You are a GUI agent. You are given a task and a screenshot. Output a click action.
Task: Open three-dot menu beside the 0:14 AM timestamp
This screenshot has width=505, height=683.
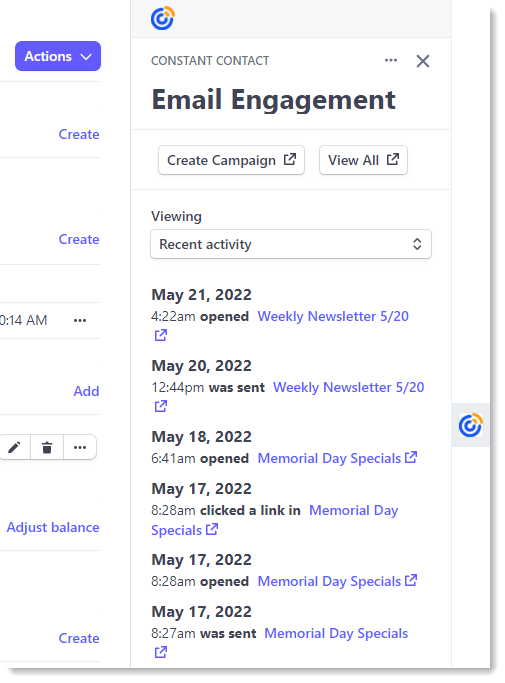pos(80,321)
